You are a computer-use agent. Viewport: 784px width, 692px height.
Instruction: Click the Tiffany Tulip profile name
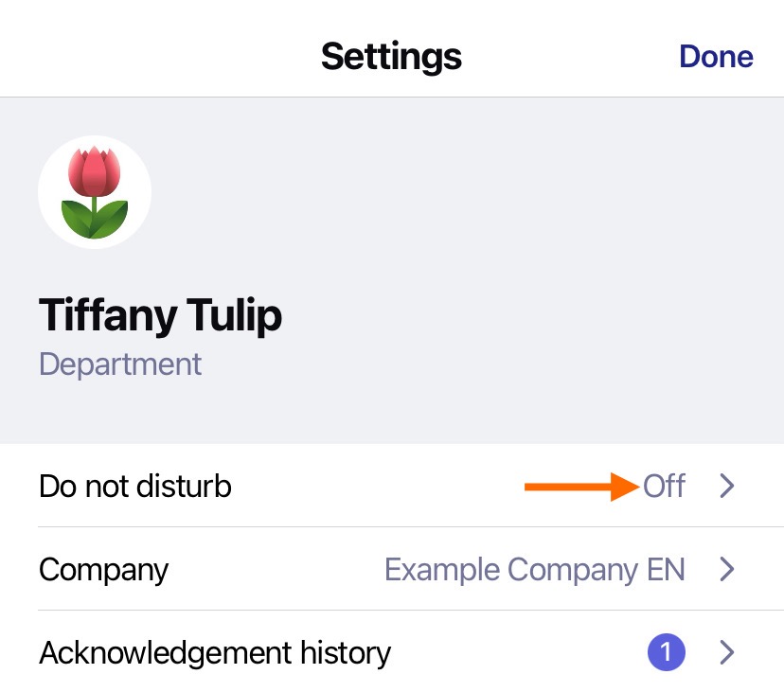(x=161, y=315)
